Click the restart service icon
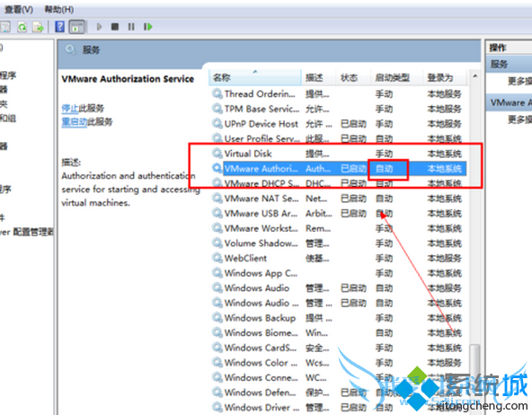 pyautogui.click(x=148, y=26)
